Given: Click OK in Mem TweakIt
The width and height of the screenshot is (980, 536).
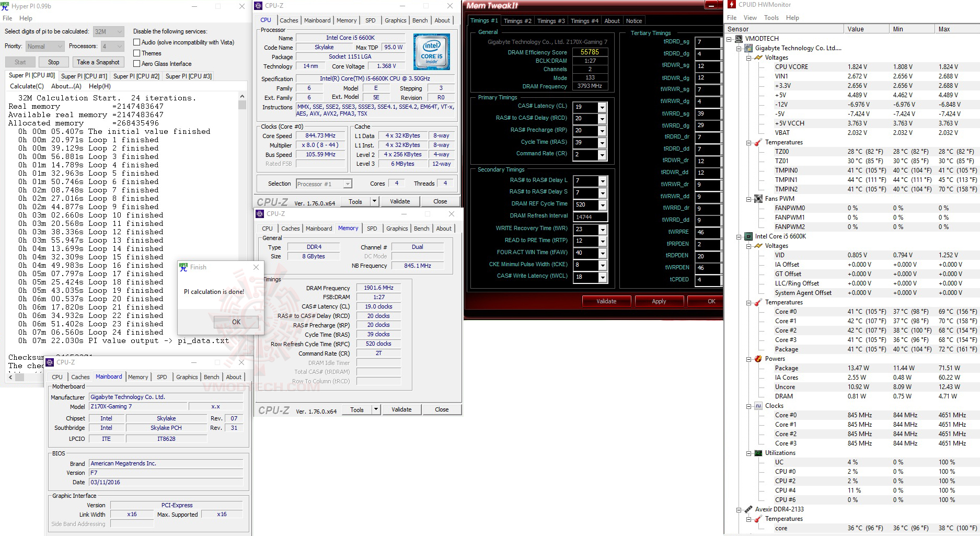Looking at the screenshot, I should coord(706,301).
